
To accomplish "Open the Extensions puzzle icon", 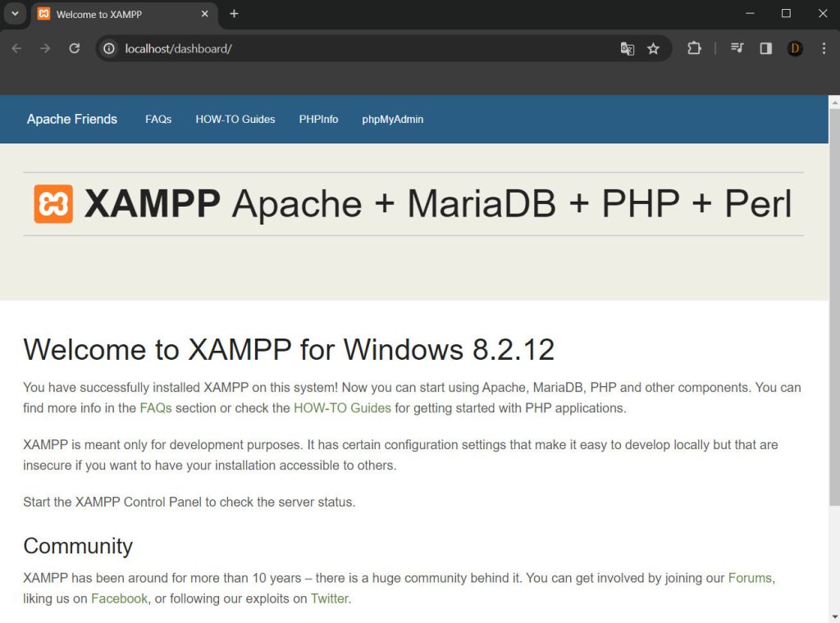I will (694, 48).
